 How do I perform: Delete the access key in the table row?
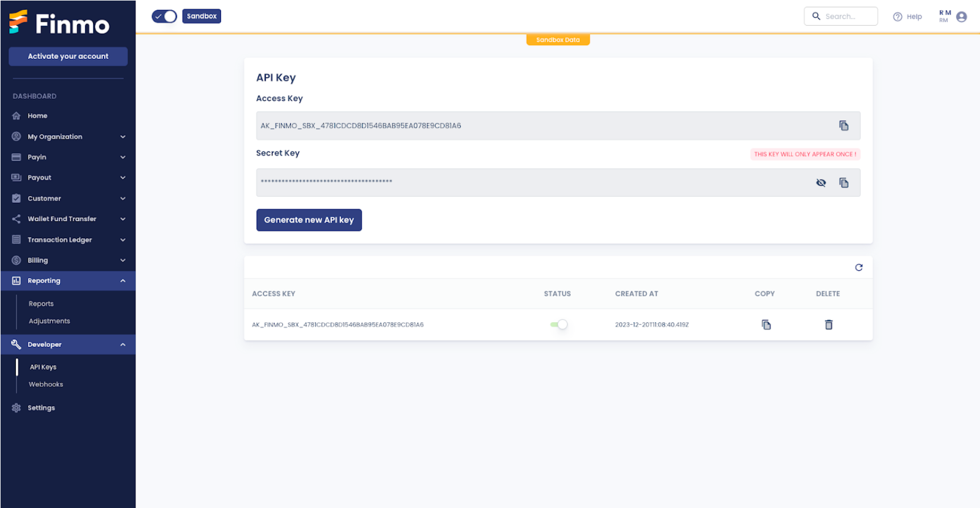(x=829, y=325)
